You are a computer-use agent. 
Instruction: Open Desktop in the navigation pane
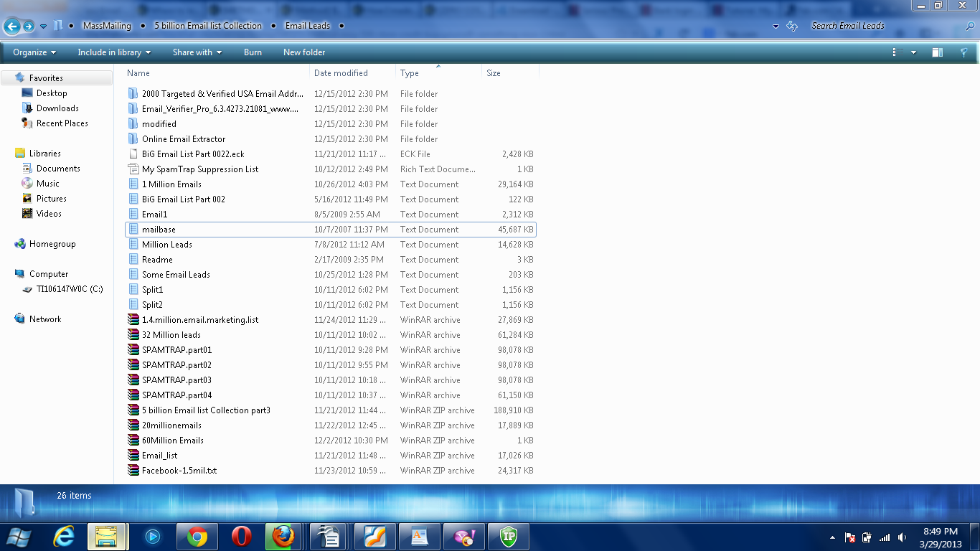(x=52, y=93)
